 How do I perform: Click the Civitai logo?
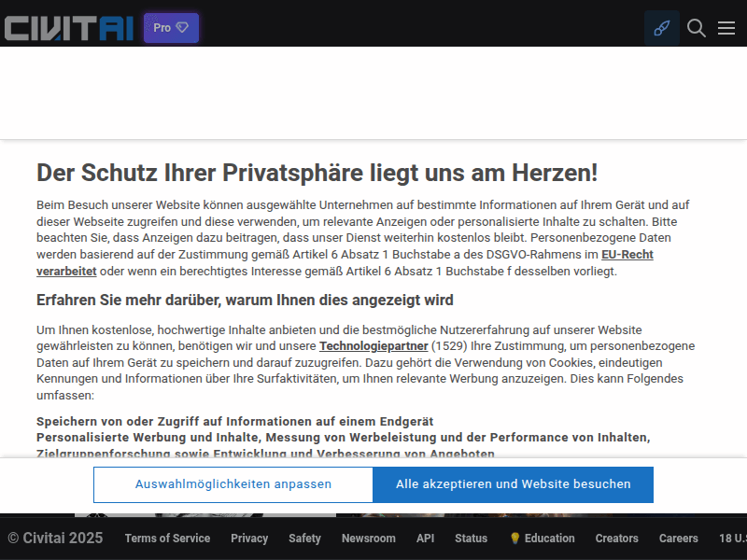[68, 28]
